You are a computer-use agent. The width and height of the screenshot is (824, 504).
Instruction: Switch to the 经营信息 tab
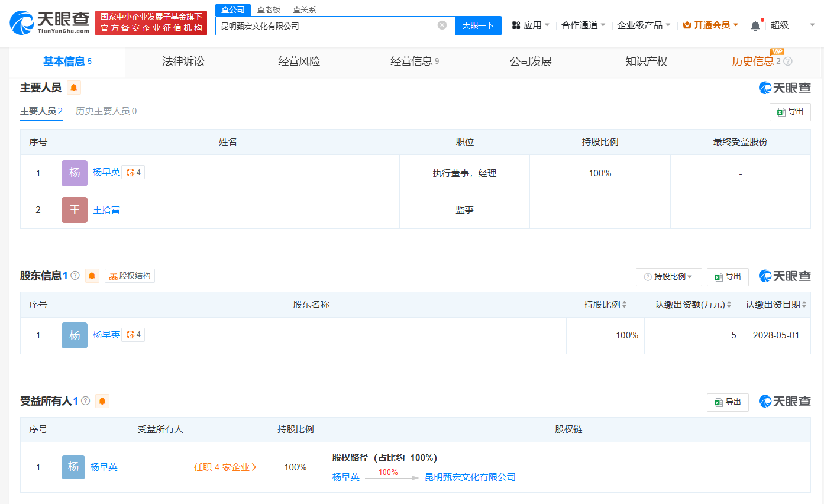point(415,62)
